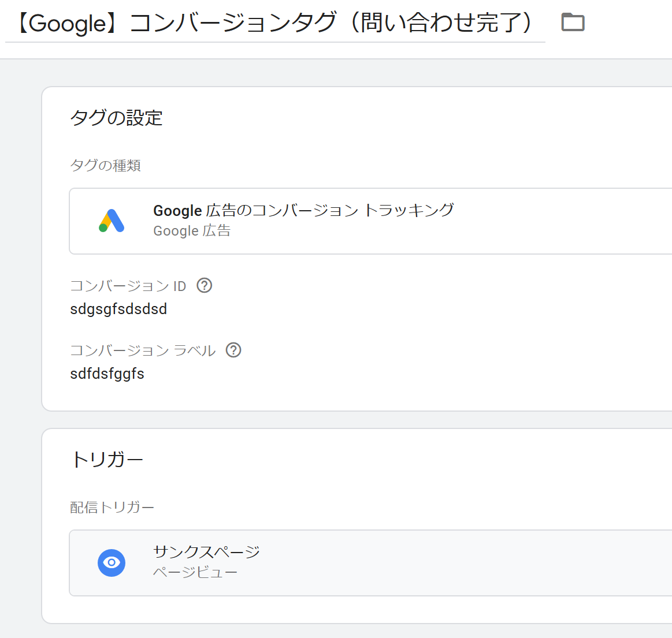
Task: Click the コンバージョン ID label
Action: coord(128,286)
